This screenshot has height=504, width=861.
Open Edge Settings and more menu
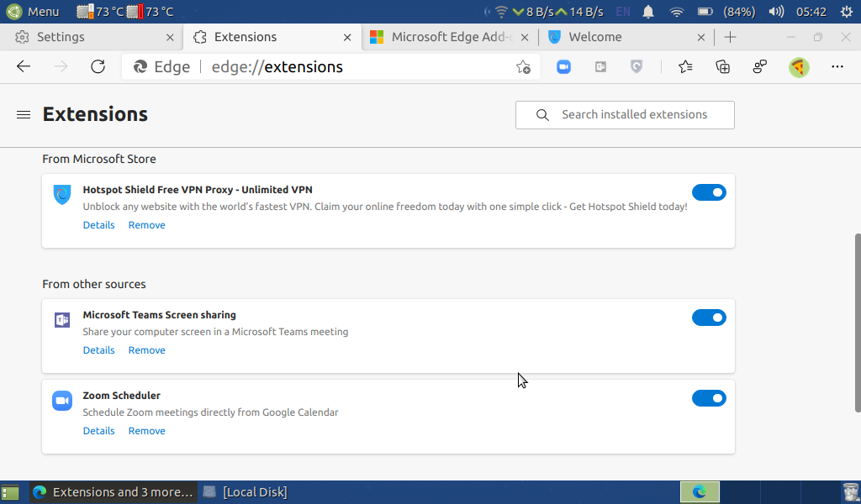point(837,67)
